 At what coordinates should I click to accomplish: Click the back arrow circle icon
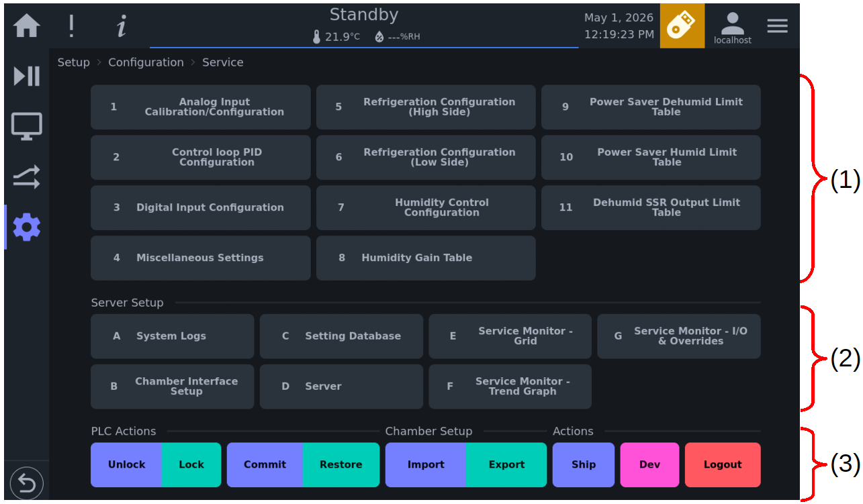coord(27,483)
